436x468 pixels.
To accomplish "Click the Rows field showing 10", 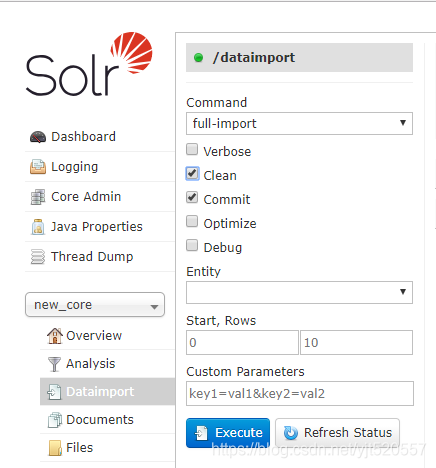I will tap(356, 343).
